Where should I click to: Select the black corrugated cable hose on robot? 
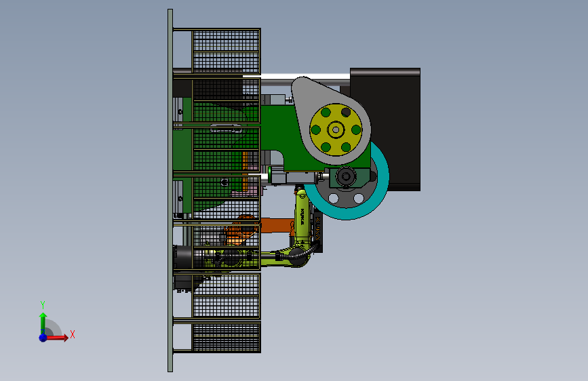(x=302, y=254)
